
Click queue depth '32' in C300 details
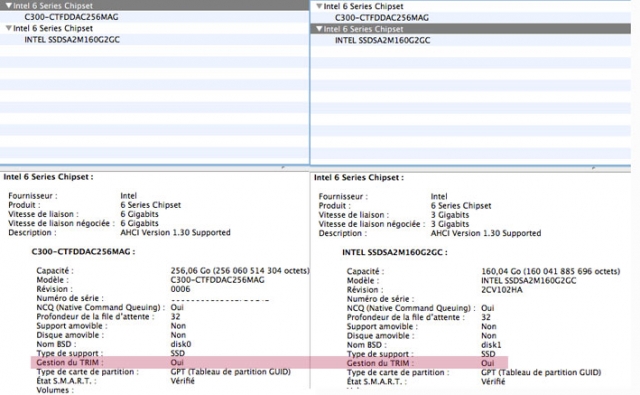click(176, 317)
